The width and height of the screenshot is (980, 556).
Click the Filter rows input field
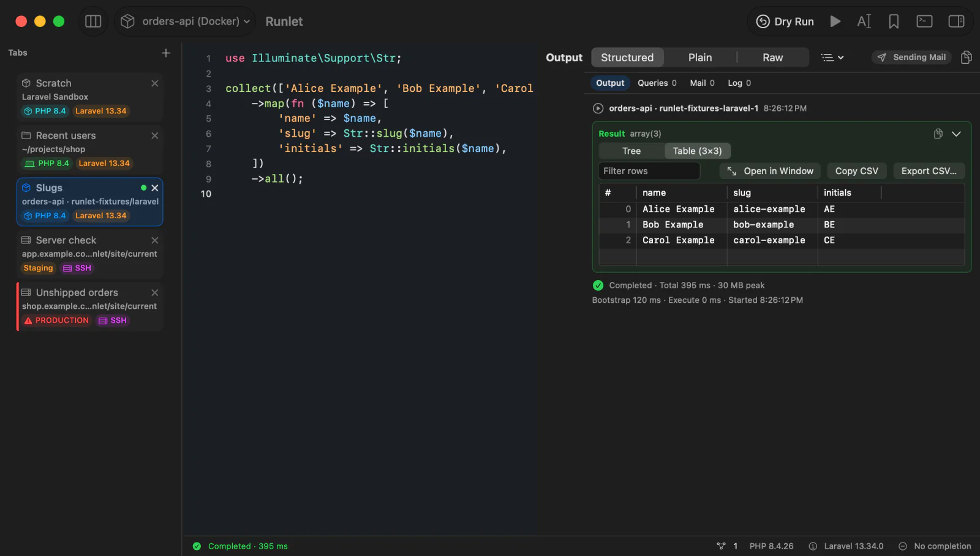(x=649, y=171)
